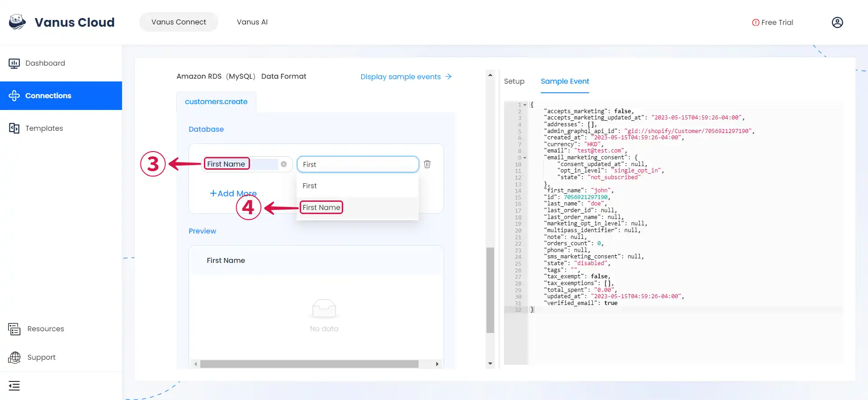Click the arrow beside Display sample events
868x400 pixels.
pyautogui.click(x=448, y=76)
